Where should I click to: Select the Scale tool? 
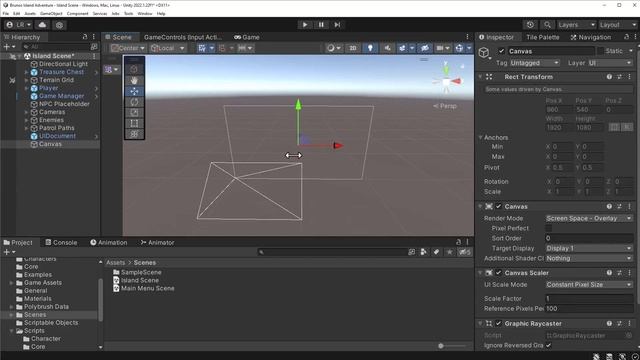click(134, 112)
